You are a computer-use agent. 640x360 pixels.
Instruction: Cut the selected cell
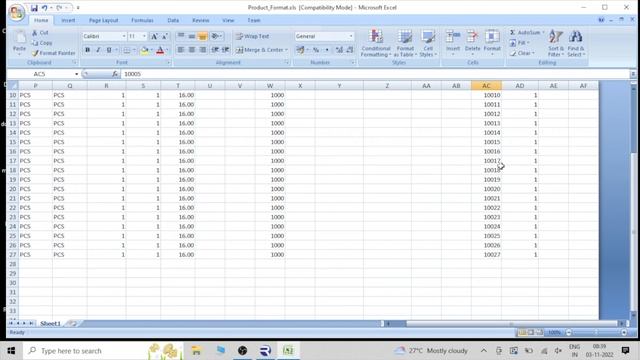[40, 33]
